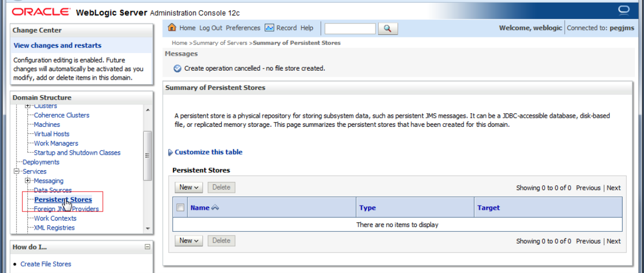This screenshot has width=644, height=273.
Task: Select Work Contexts tree item
Action: (55, 218)
